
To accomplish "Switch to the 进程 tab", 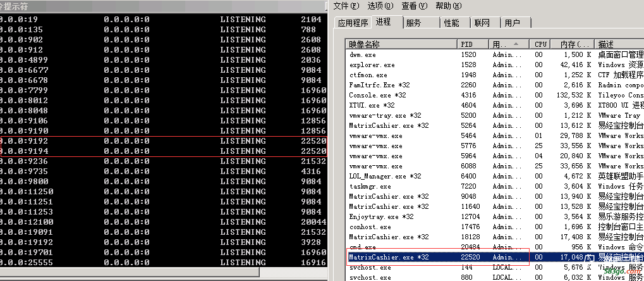I will click(383, 22).
